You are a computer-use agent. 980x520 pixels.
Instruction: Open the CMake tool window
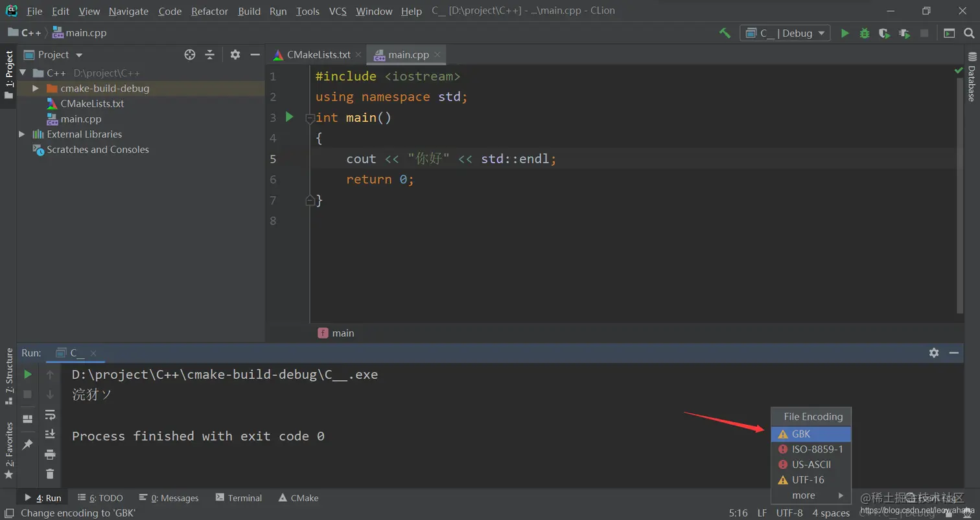(298, 498)
